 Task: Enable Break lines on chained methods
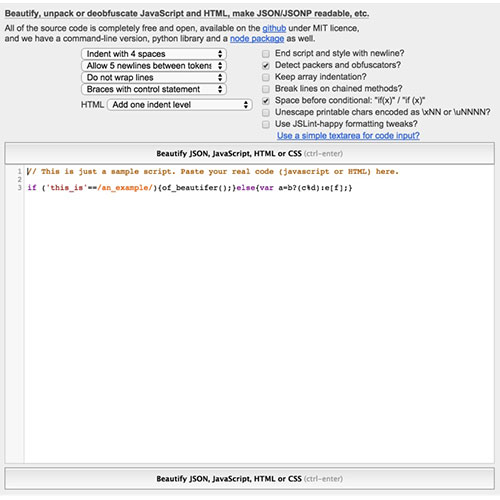266,89
